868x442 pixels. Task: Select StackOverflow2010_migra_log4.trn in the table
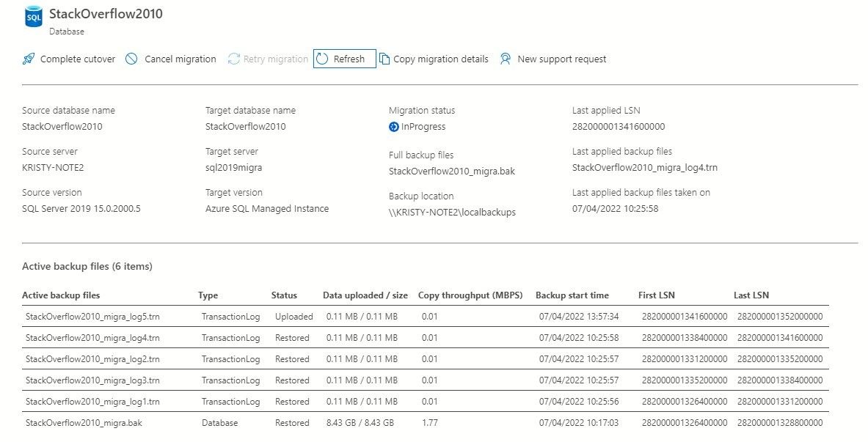(x=92, y=337)
